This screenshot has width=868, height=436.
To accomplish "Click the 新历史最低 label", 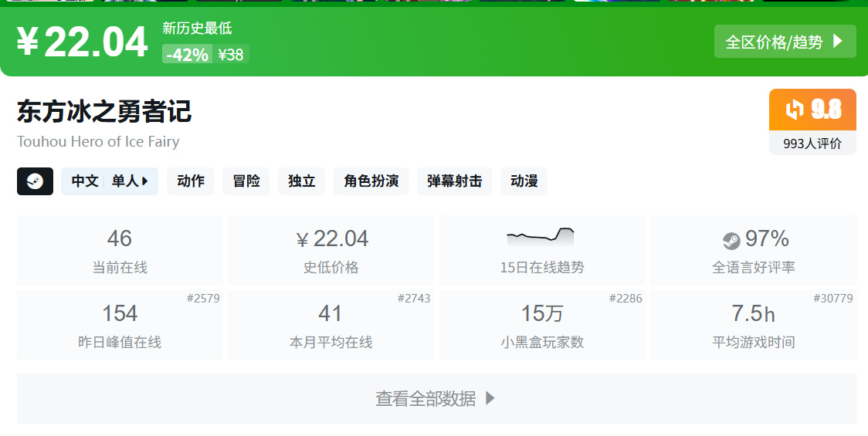I will click(197, 29).
